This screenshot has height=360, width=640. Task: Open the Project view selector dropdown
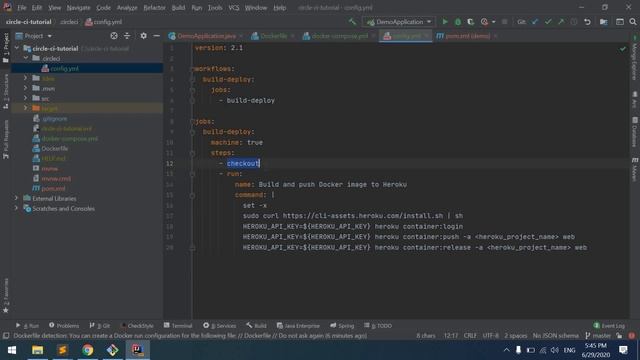pyautogui.click(x=33, y=36)
